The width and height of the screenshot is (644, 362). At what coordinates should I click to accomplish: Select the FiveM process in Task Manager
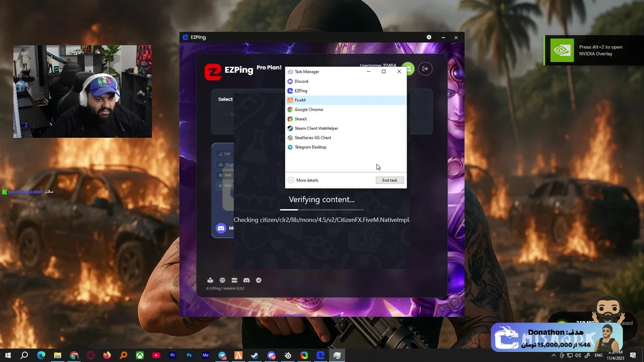point(346,100)
